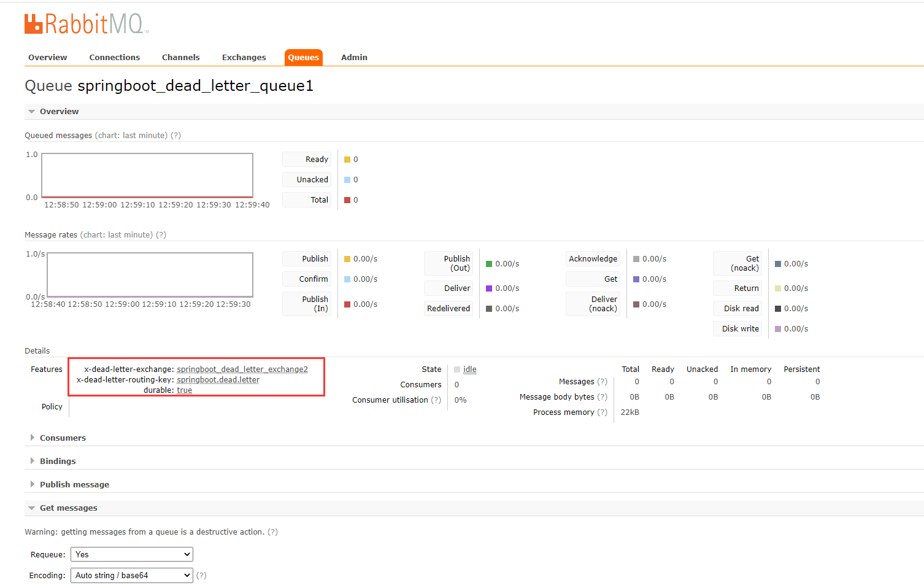This screenshot has width=924, height=588.
Task: Click help icon next to Message rates
Action: pos(161,234)
